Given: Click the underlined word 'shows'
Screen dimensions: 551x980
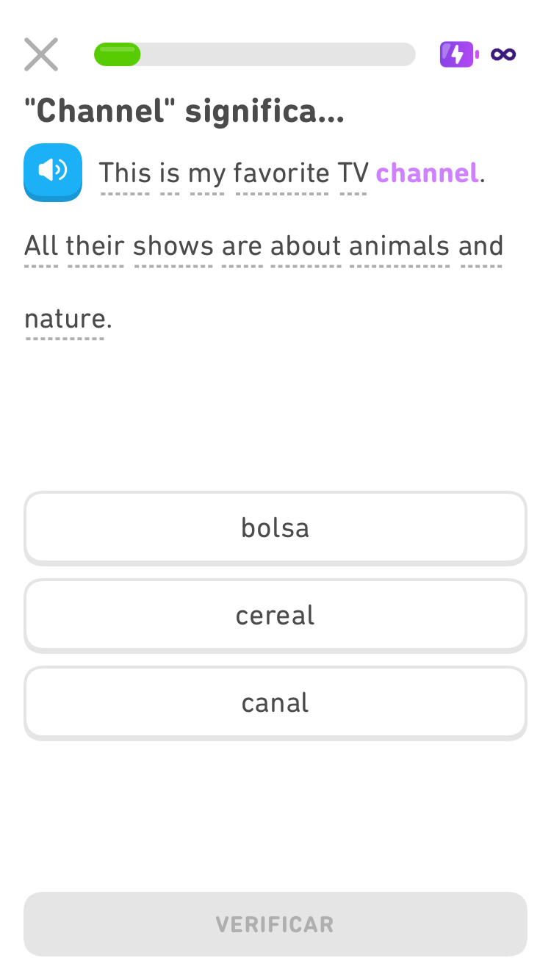Looking at the screenshot, I should (x=173, y=245).
